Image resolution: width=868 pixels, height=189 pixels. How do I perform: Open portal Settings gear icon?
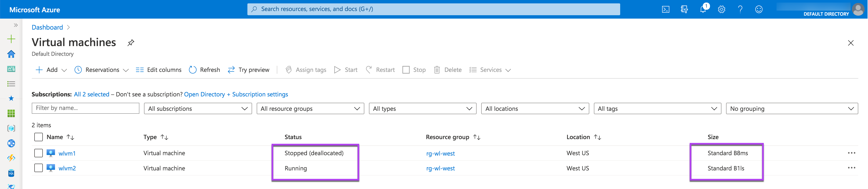(x=721, y=10)
